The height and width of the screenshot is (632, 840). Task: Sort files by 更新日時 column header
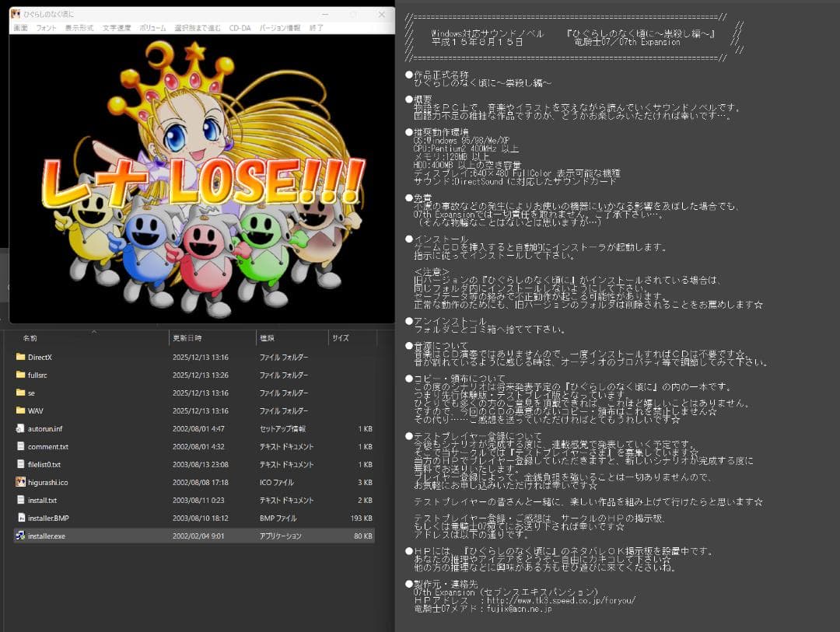(187, 339)
